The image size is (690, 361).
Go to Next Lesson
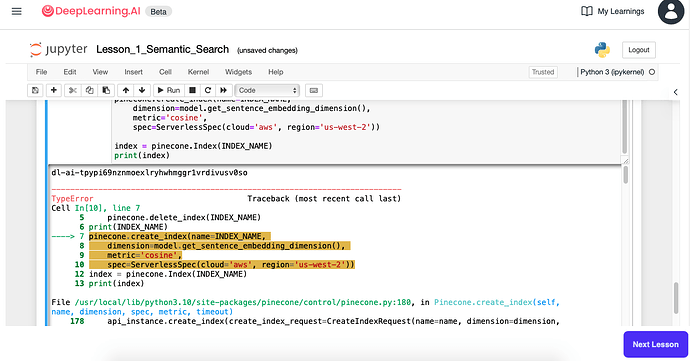point(655,344)
